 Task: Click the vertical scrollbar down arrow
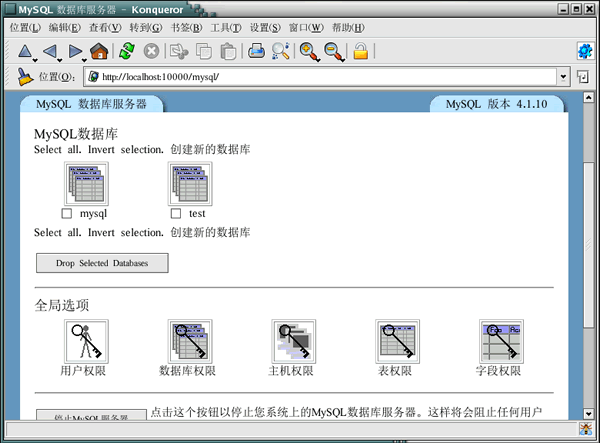[x=589, y=414]
